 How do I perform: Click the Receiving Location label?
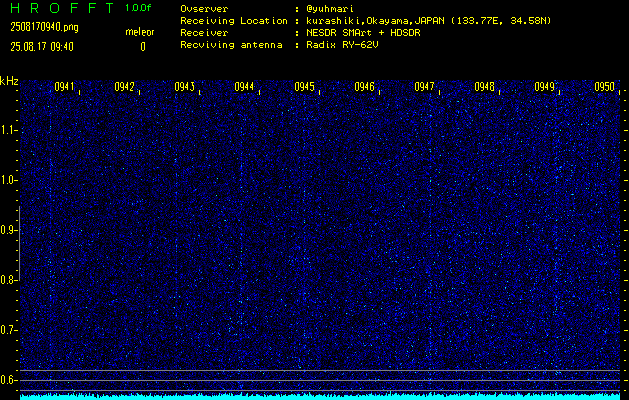(x=234, y=21)
